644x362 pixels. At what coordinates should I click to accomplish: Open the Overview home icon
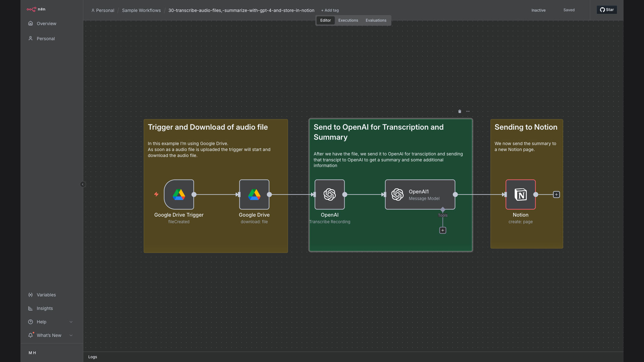coord(31,23)
